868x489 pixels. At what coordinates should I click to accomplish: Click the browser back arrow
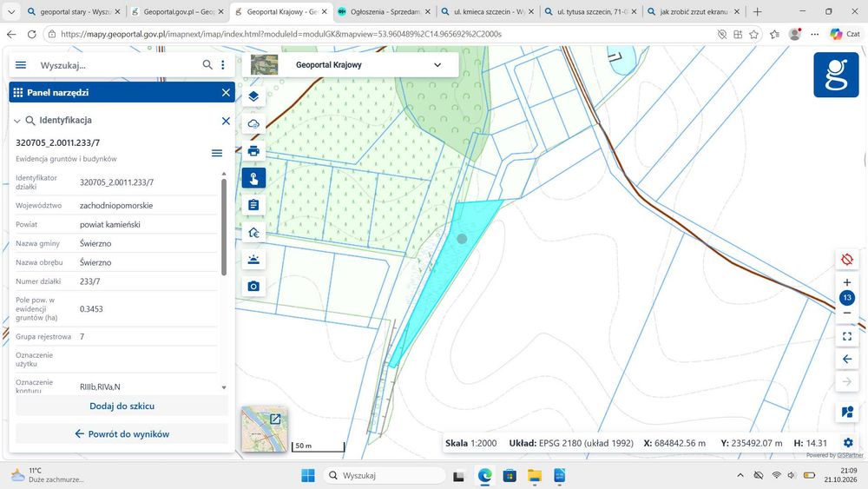click(x=11, y=35)
